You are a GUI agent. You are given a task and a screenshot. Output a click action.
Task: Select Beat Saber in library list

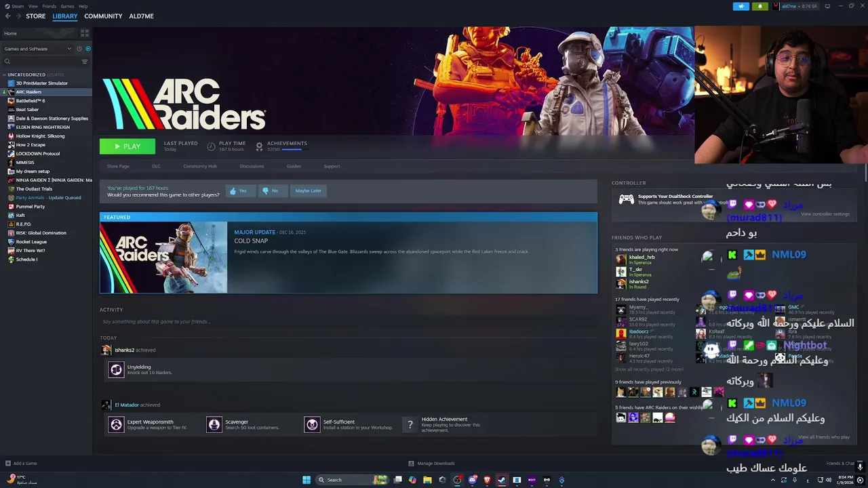[27, 110]
